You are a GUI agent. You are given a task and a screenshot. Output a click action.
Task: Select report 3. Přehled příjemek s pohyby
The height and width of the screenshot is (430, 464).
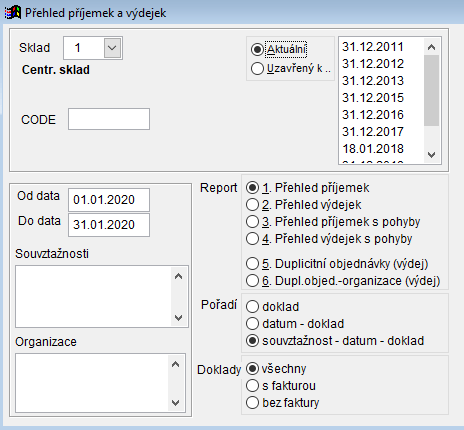pos(252,222)
